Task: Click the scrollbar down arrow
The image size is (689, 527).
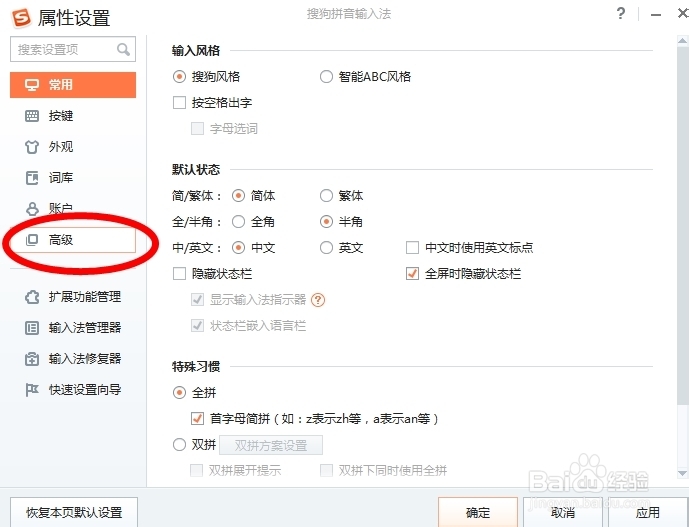Action: click(x=682, y=473)
